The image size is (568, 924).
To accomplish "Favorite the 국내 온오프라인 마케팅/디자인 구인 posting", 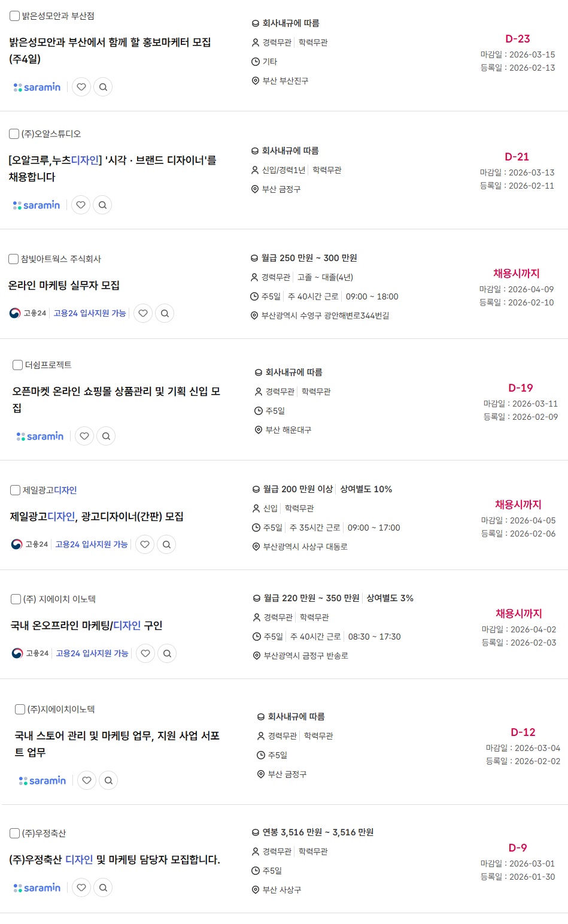I will click(x=145, y=653).
